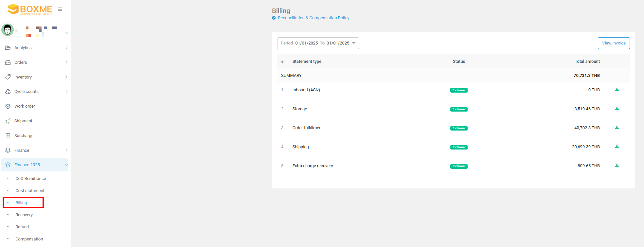The height and width of the screenshot is (247, 644).
Task: Open the Surcharge menu item
Action: click(24, 136)
